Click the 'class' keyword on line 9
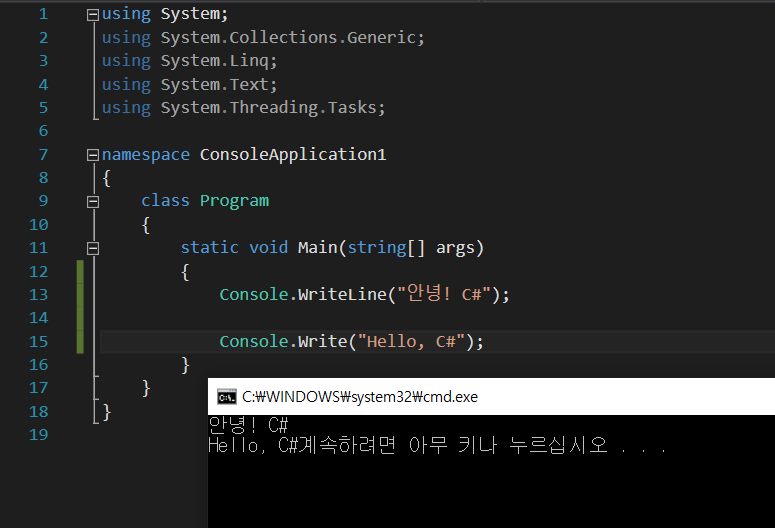 pyautogui.click(x=165, y=201)
